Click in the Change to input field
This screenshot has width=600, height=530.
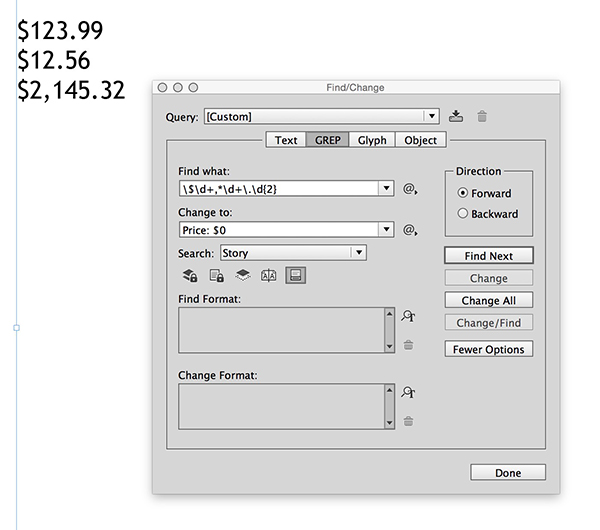coord(279,230)
